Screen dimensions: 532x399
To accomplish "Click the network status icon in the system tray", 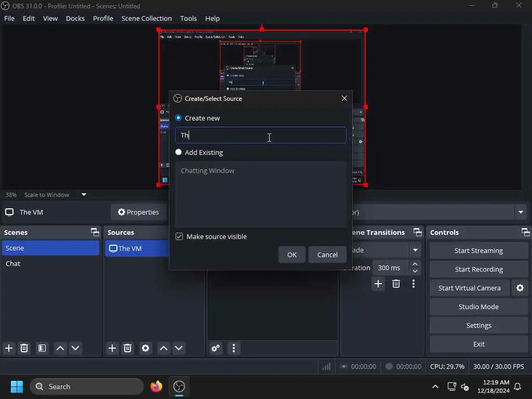I will click(451, 387).
